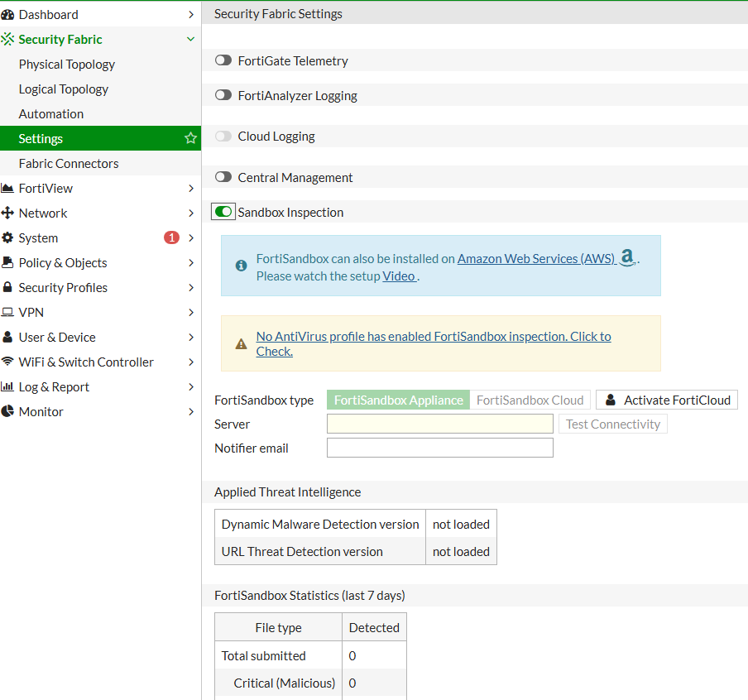Click Activate FortiCloud button
This screenshot has width=748, height=700.
click(x=666, y=400)
